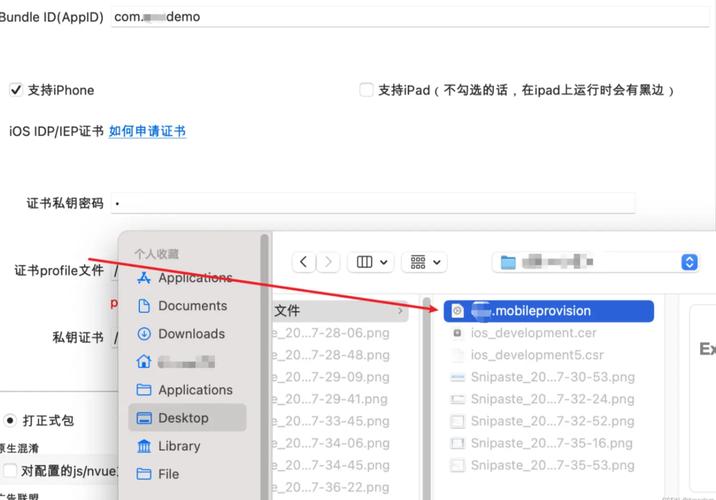Select the 打正式包 radio button
Image resolution: width=716 pixels, height=500 pixels.
click(x=10, y=420)
